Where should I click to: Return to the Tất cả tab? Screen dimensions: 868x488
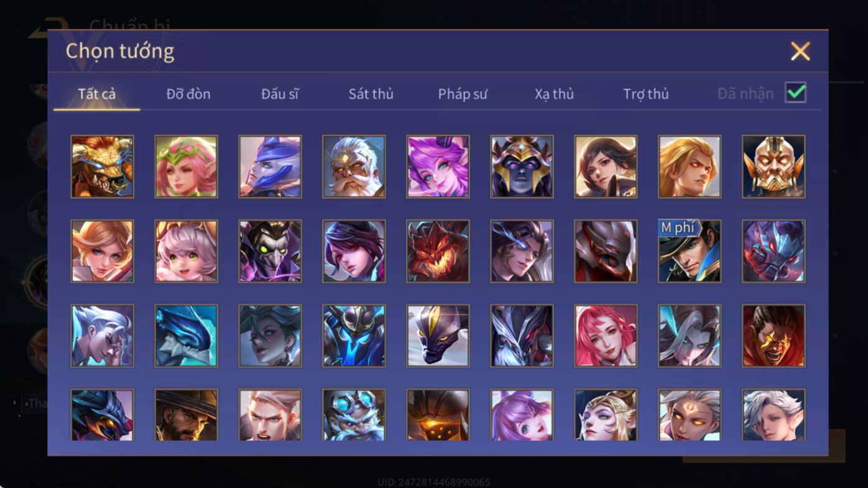tap(97, 94)
